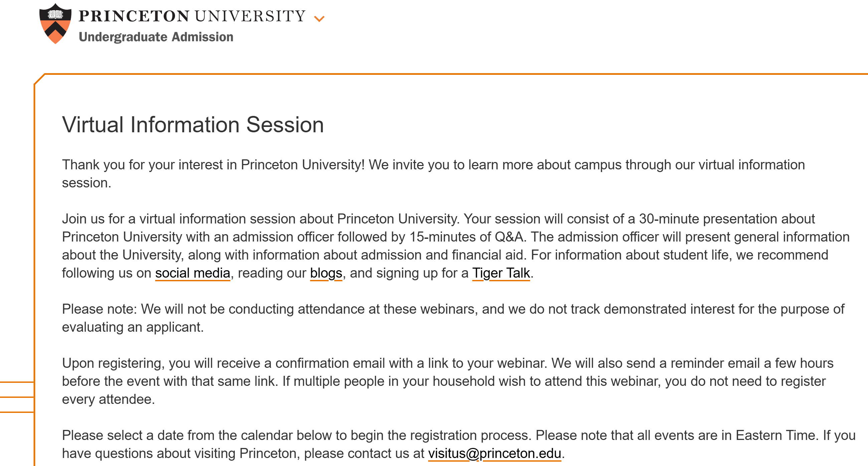868x466 pixels.
Task: Go to the Undergraduate Admission home link
Action: pos(156,37)
